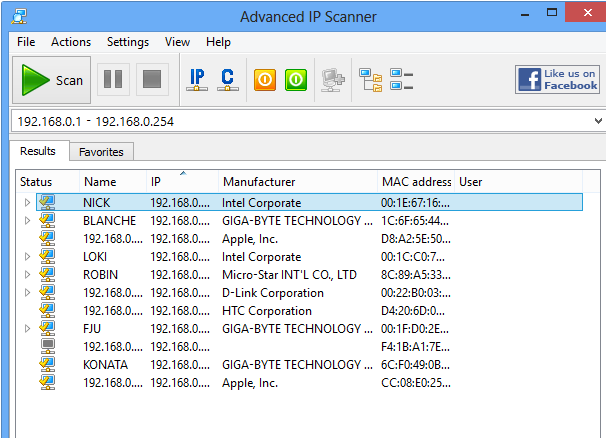This screenshot has height=438, width=606.
Task: Expand the NICK computer row
Action: (27, 203)
